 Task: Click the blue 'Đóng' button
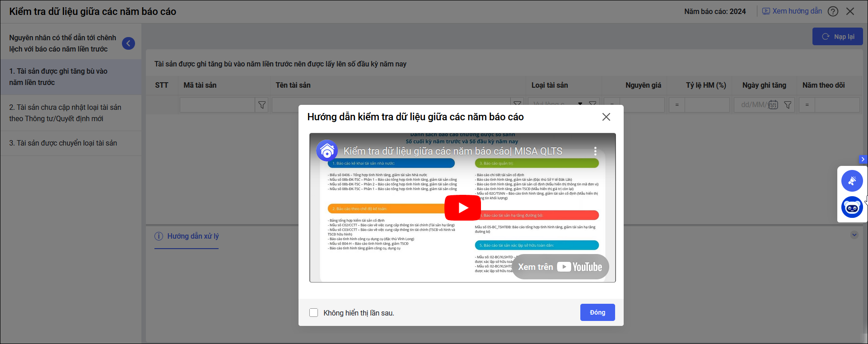click(x=597, y=312)
